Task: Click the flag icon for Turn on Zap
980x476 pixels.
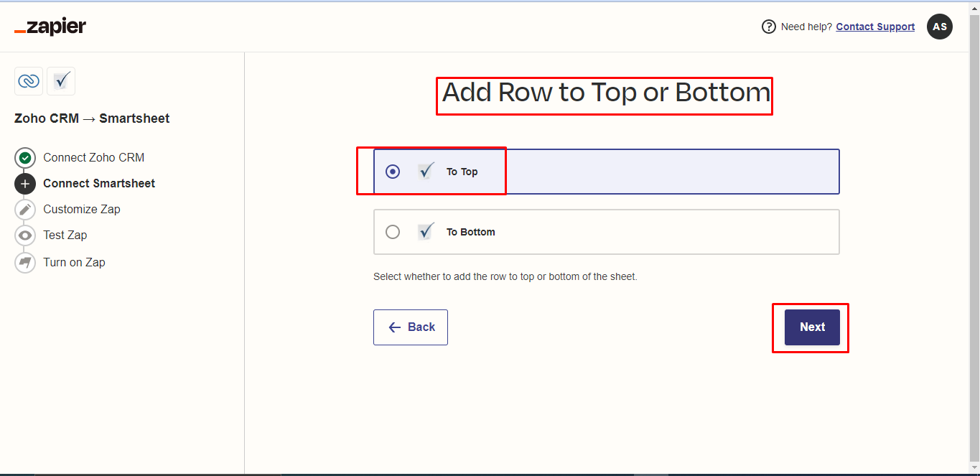Action: pos(25,262)
